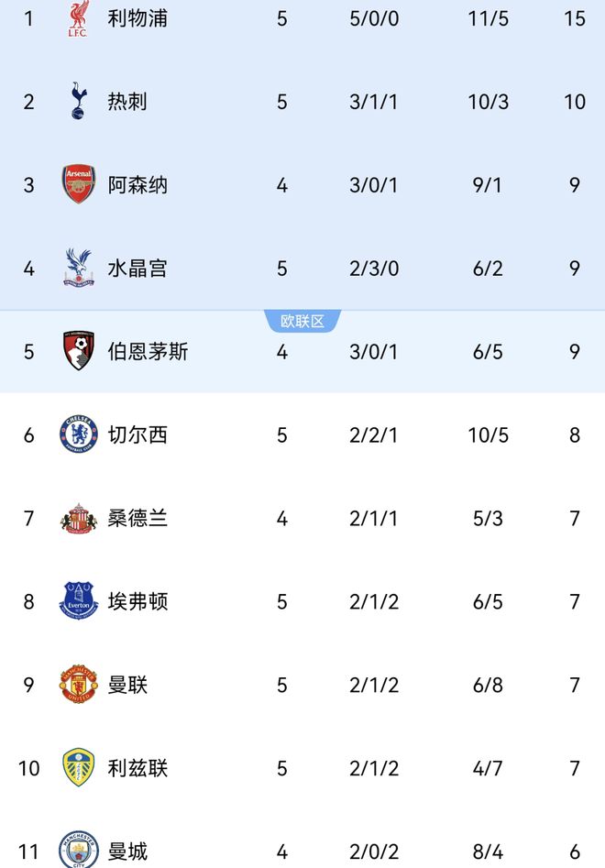Click the Manchester United crest

pyautogui.click(x=78, y=685)
